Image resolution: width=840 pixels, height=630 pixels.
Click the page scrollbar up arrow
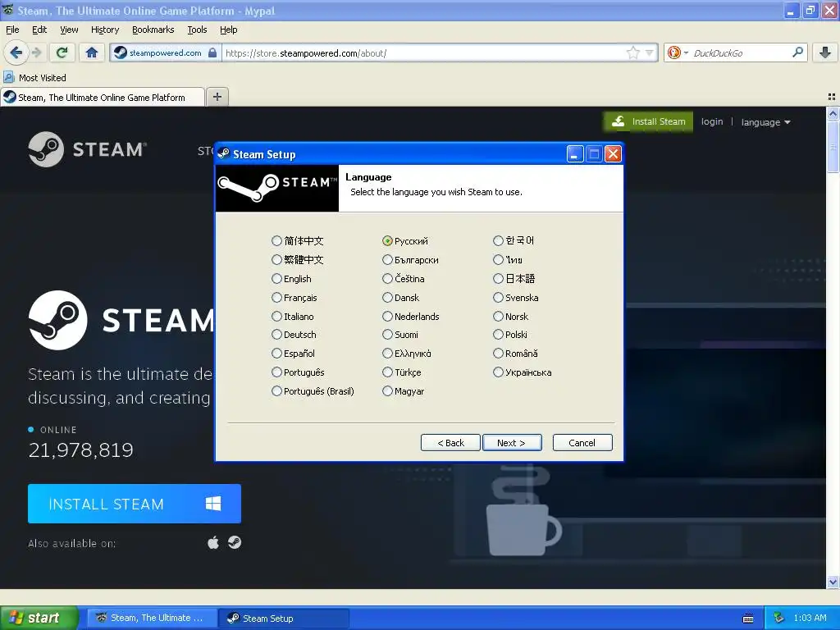833,113
